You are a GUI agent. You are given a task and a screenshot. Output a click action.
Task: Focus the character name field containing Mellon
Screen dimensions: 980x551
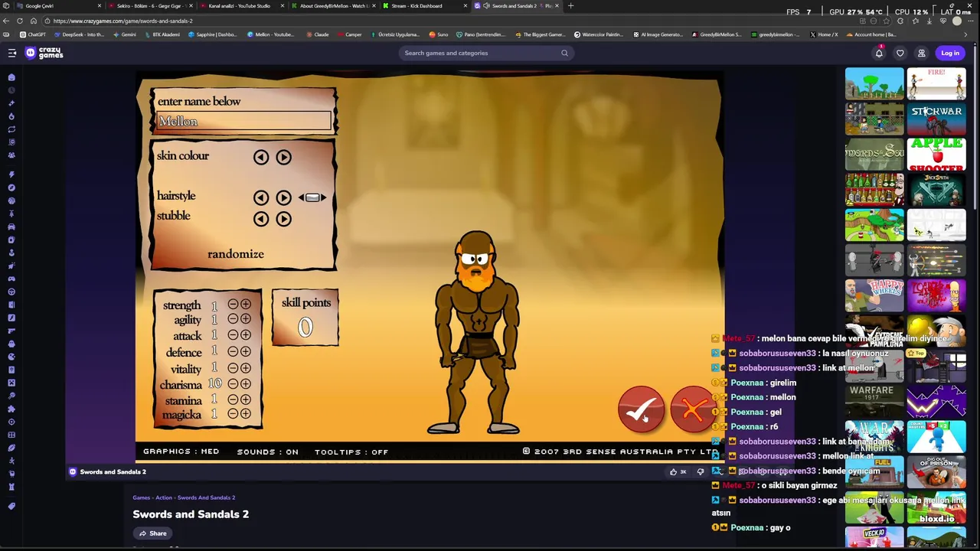[244, 122]
